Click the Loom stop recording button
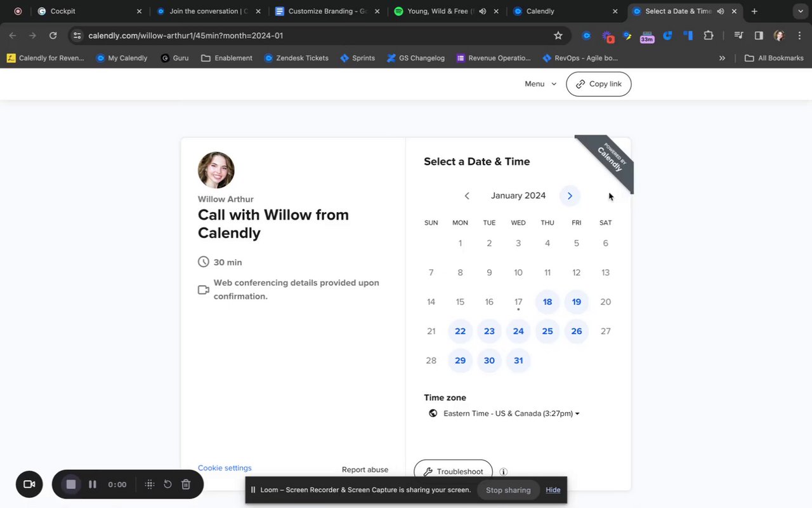The width and height of the screenshot is (812, 508). tap(71, 485)
